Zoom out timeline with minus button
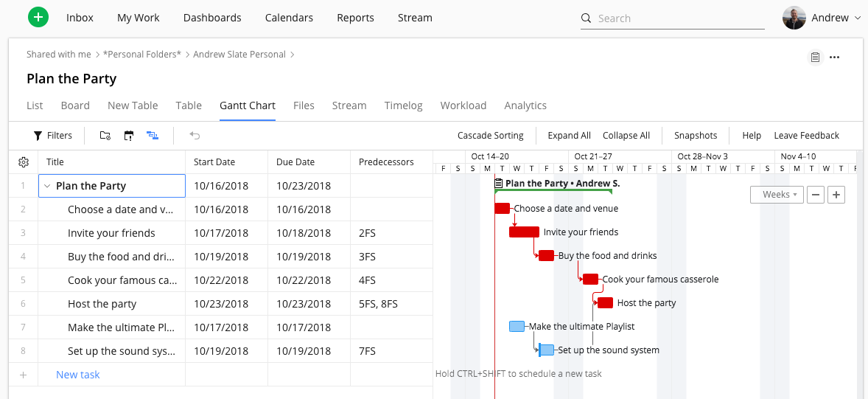This screenshot has width=868, height=399. pyautogui.click(x=816, y=195)
